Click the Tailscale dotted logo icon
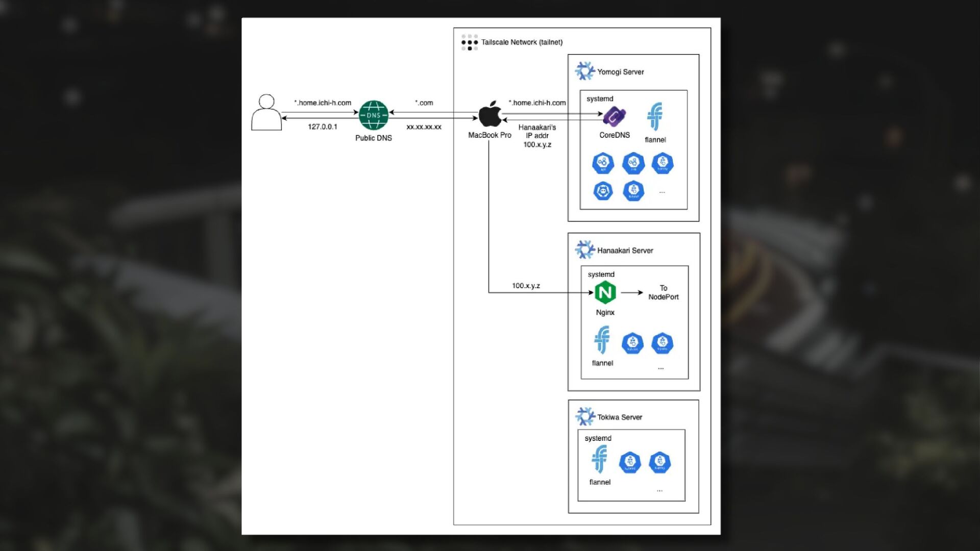The image size is (980, 551). pyautogui.click(x=470, y=42)
